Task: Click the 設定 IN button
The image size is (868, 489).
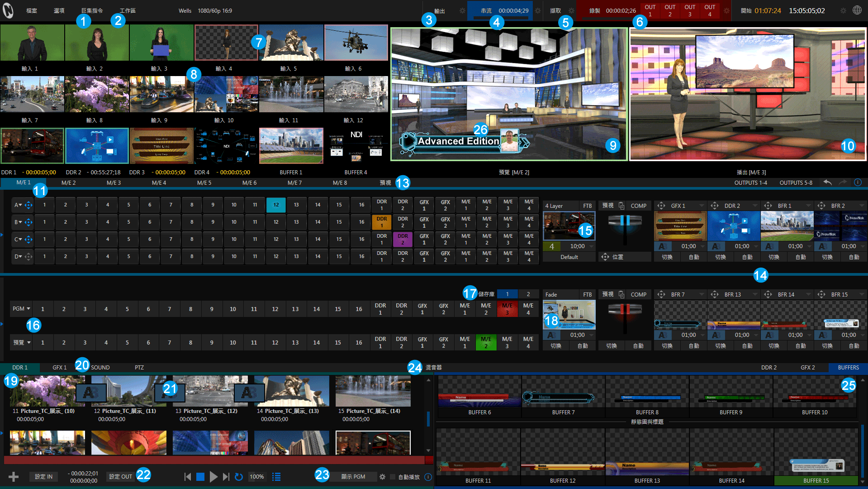Action: pyautogui.click(x=44, y=476)
